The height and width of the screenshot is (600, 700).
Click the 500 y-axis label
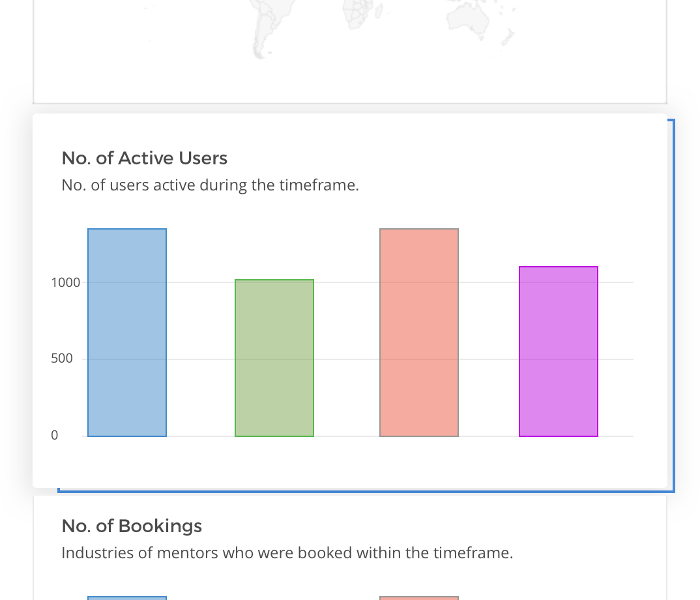(62, 358)
